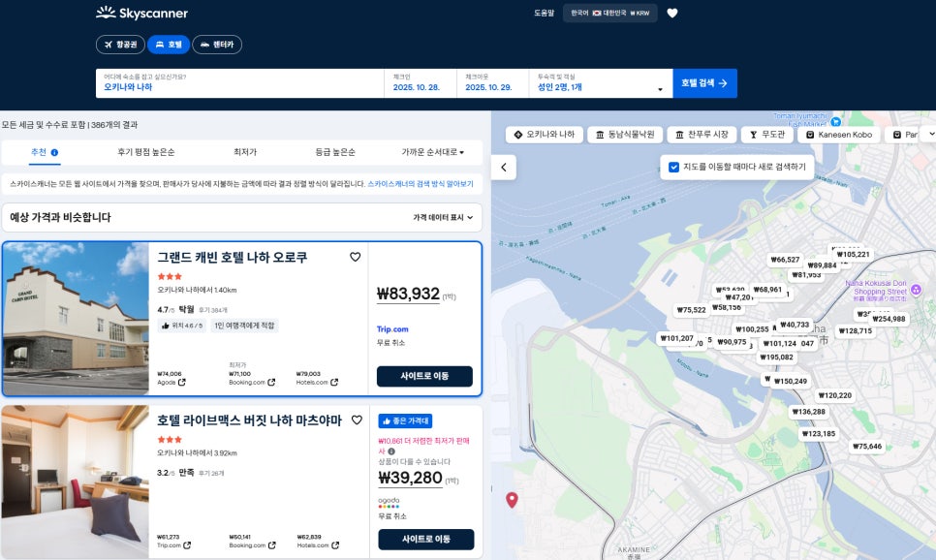The width and height of the screenshot is (936, 560).
Task: Click map price marker ₩128,715
Action: 856,330
